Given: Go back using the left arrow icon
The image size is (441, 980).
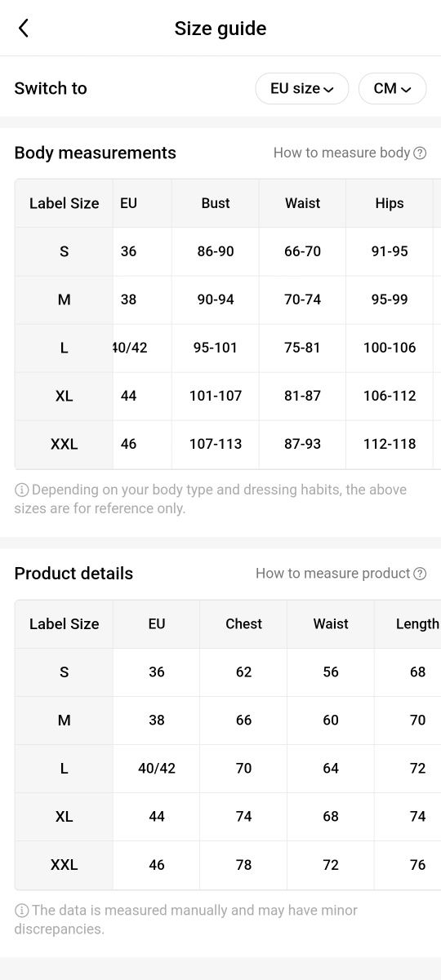Looking at the screenshot, I should 24,29.
